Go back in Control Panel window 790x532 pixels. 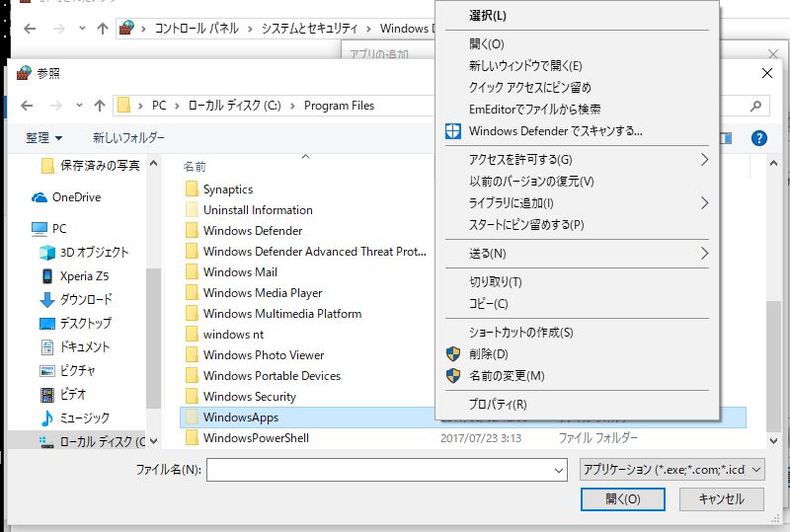point(30,29)
